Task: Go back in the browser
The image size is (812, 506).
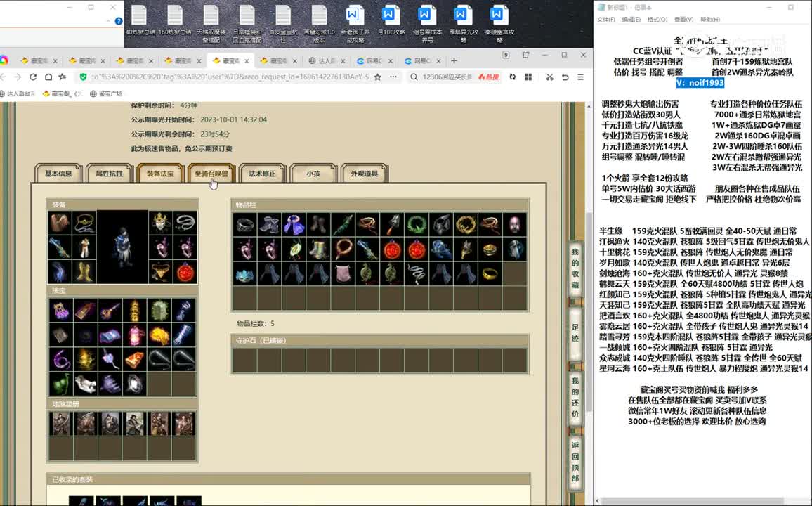Action: (3, 77)
